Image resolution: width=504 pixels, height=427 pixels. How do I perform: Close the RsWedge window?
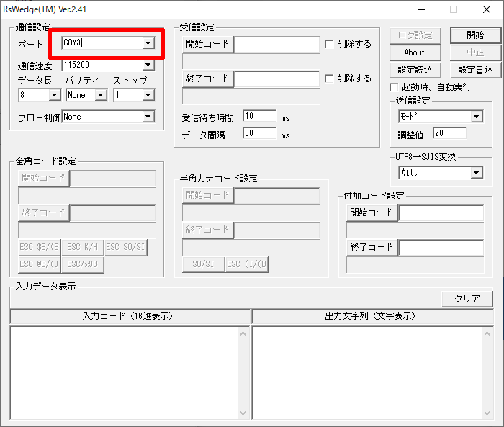click(x=487, y=9)
